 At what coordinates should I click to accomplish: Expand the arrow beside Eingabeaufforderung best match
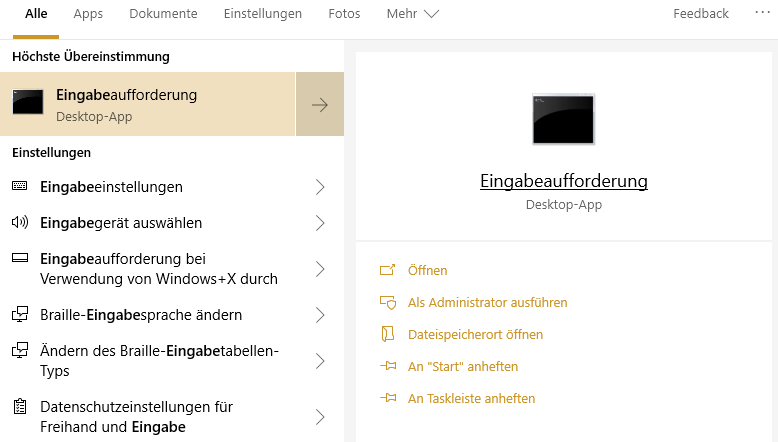click(x=320, y=104)
